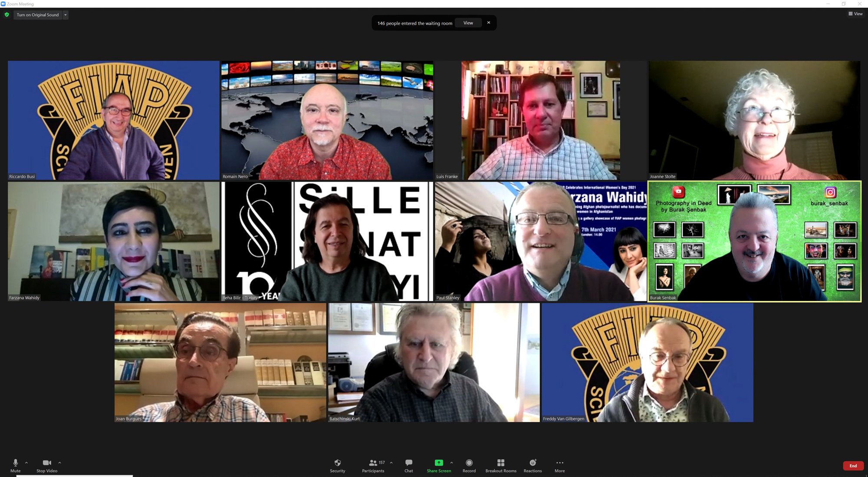This screenshot has width=868, height=477.
Task: Open the View layout menu
Action: coord(855,14)
